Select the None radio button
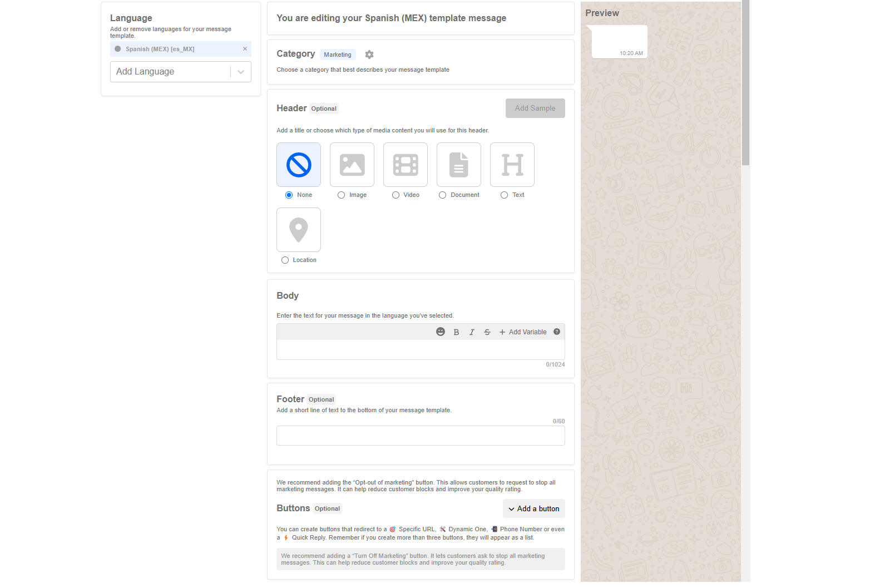The height and width of the screenshot is (588, 880). click(289, 195)
